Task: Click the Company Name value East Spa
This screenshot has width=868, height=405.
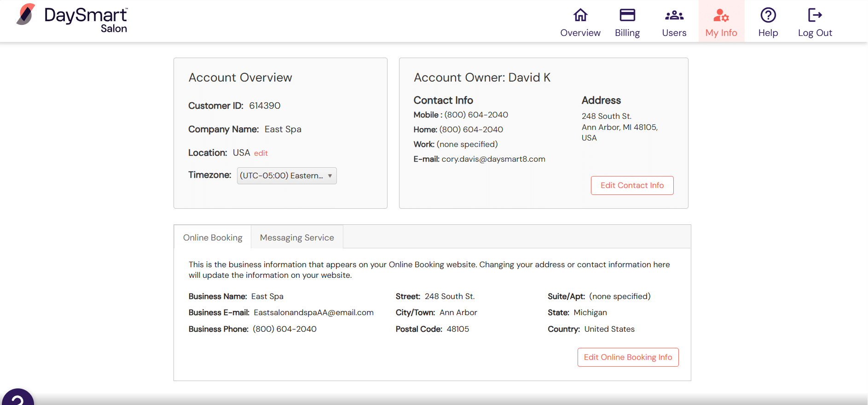Action: click(x=283, y=129)
